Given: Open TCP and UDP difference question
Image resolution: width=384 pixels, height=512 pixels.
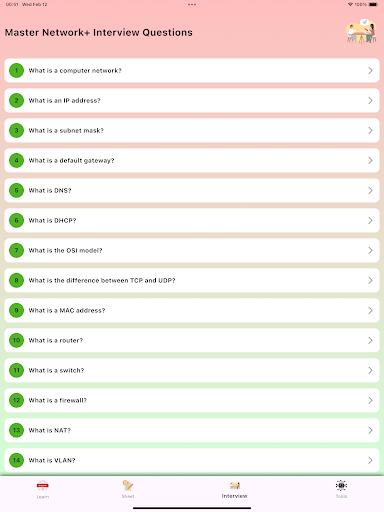Looking at the screenshot, I should (192, 280).
